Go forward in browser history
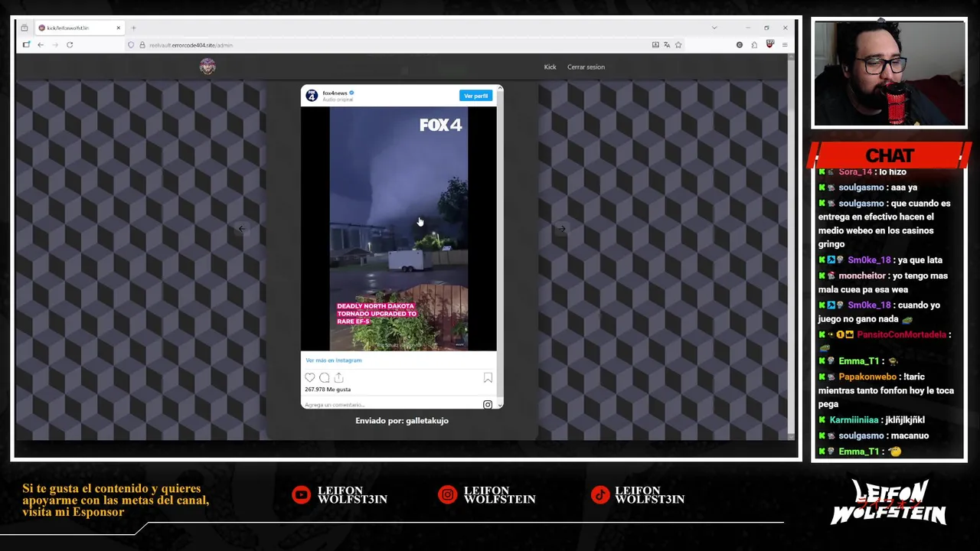Image resolution: width=980 pixels, height=551 pixels. tap(54, 45)
